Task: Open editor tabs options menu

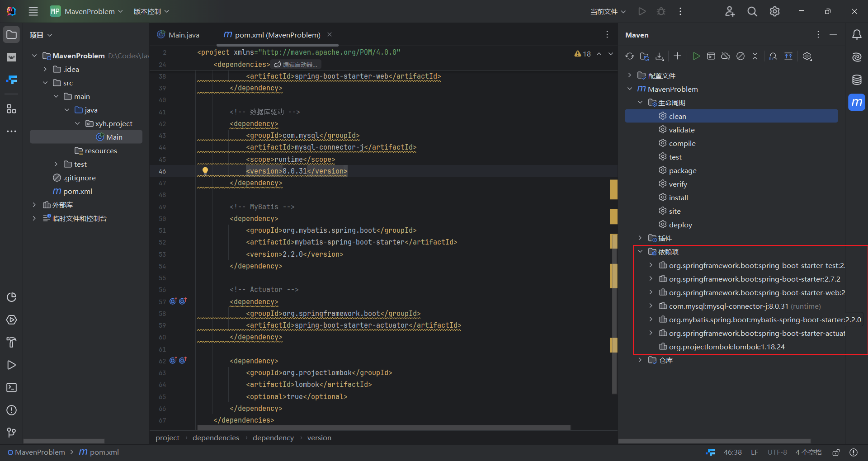Action: (607, 34)
